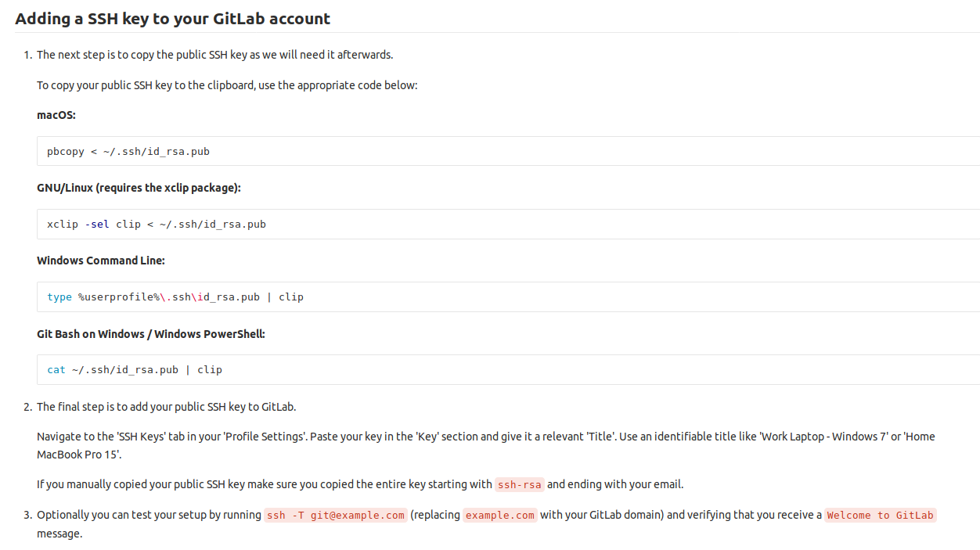Click the 'GNU/Linux (requires the xclip package)' label

pos(139,188)
